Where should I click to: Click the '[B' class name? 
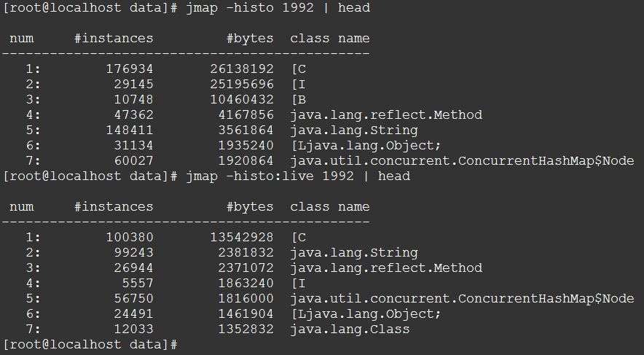point(298,99)
